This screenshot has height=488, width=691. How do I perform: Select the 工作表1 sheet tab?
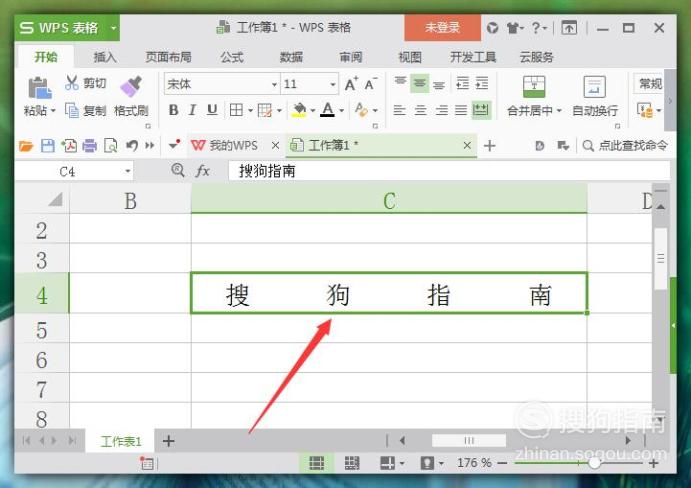click(x=121, y=441)
